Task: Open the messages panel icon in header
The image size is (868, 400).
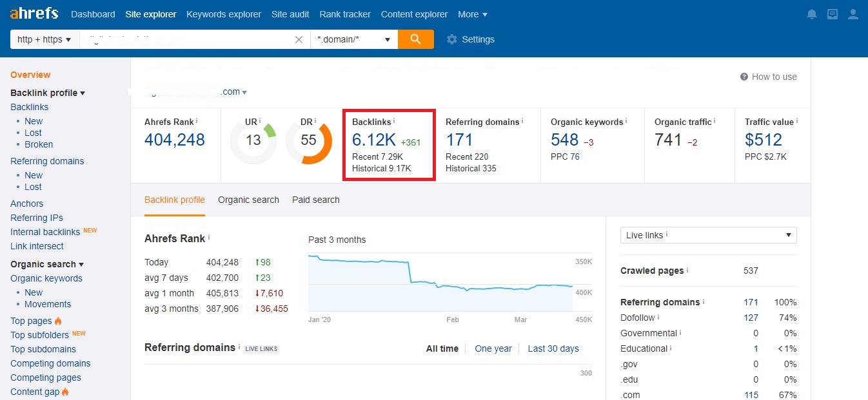Action: [833, 14]
